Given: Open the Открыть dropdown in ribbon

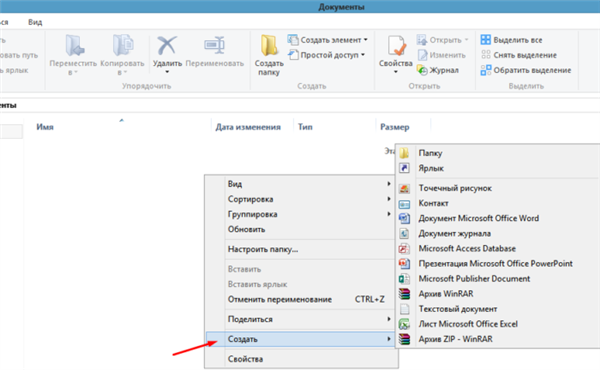Looking at the screenshot, I should tap(443, 40).
